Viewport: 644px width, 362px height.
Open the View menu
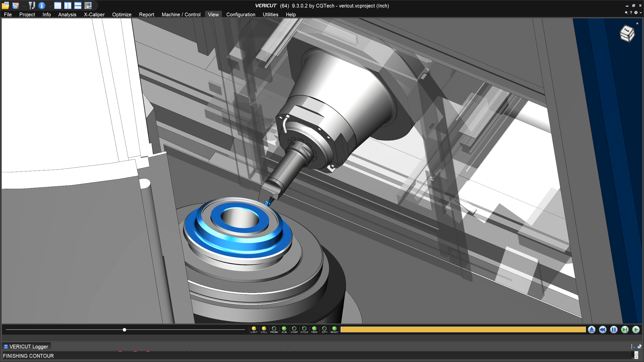213,14
